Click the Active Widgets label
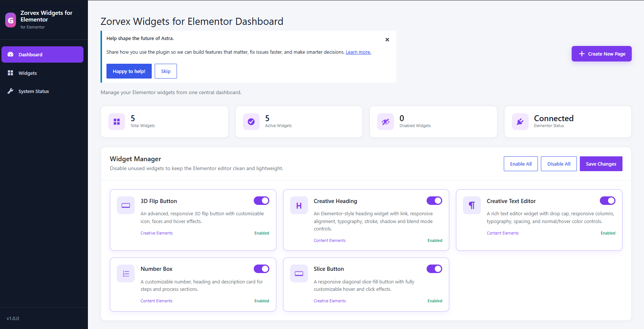Screen dimensions: 644x329 pyautogui.click(x=278, y=126)
